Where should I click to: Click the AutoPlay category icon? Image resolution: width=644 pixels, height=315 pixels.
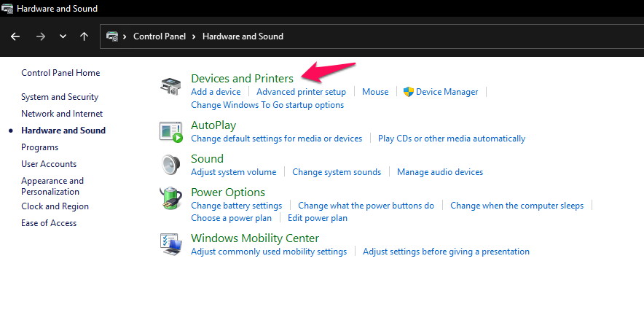pos(171,132)
